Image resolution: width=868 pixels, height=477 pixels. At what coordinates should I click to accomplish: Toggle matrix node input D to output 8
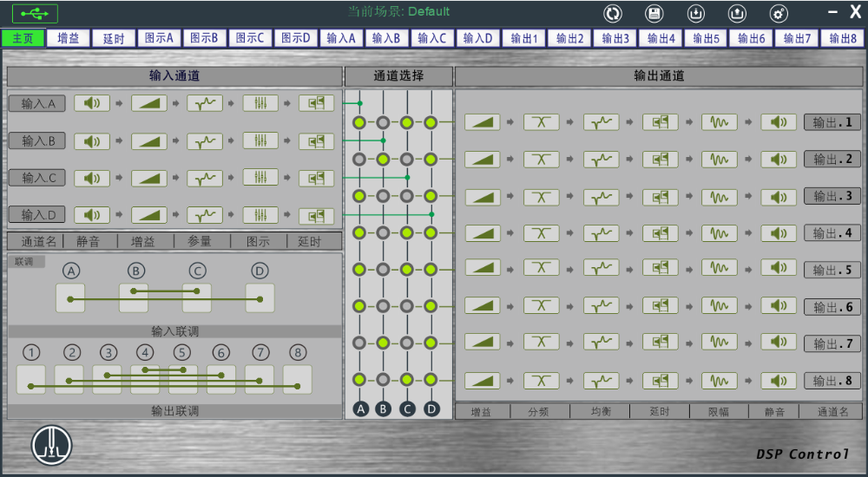coord(431,380)
